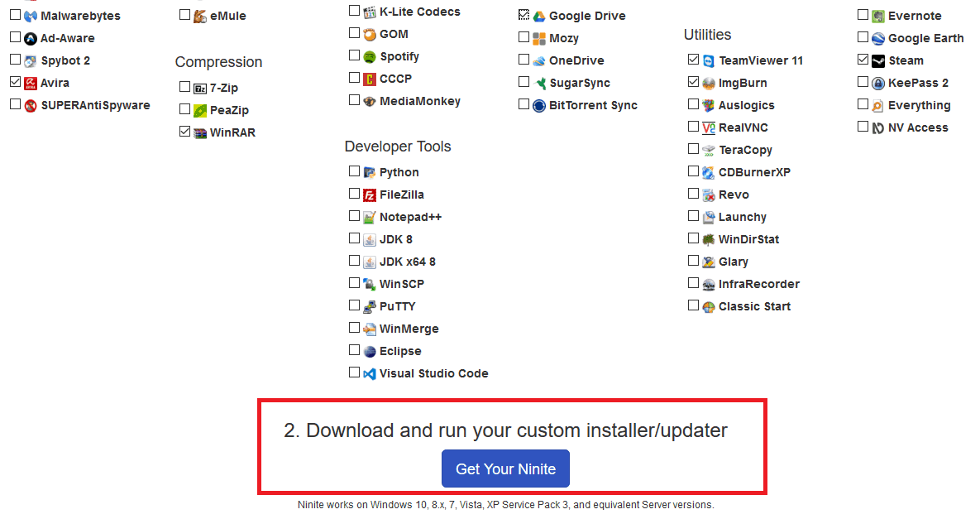The width and height of the screenshot is (980, 519).
Task: Click the Malwarebytes app icon
Action: [x=31, y=17]
